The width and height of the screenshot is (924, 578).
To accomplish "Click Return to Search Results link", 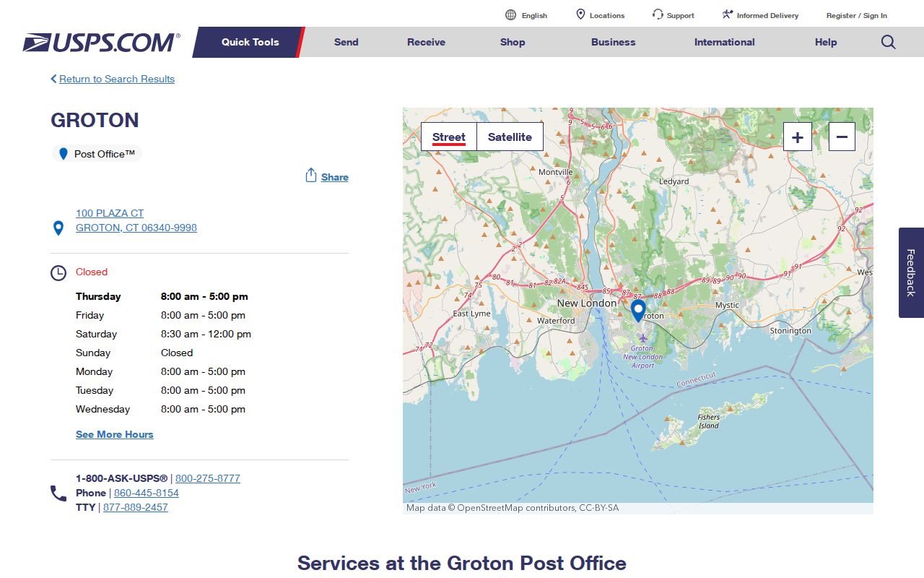I will click(117, 79).
